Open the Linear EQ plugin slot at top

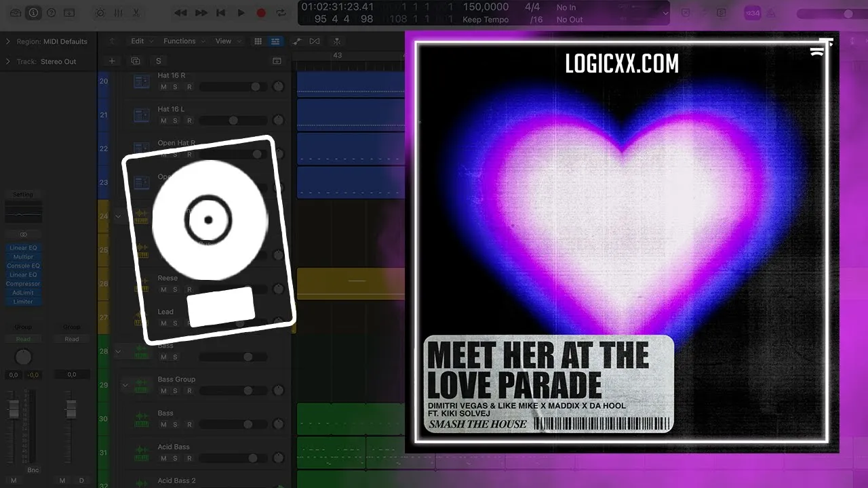click(23, 248)
